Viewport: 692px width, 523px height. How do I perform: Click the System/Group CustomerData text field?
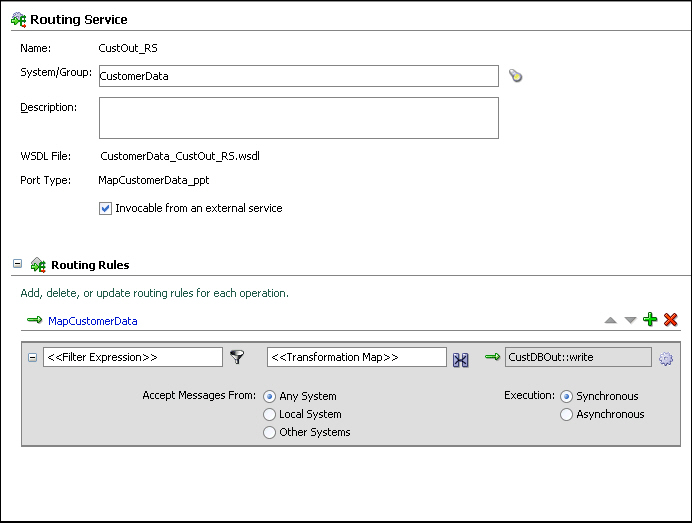pyautogui.click(x=299, y=76)
